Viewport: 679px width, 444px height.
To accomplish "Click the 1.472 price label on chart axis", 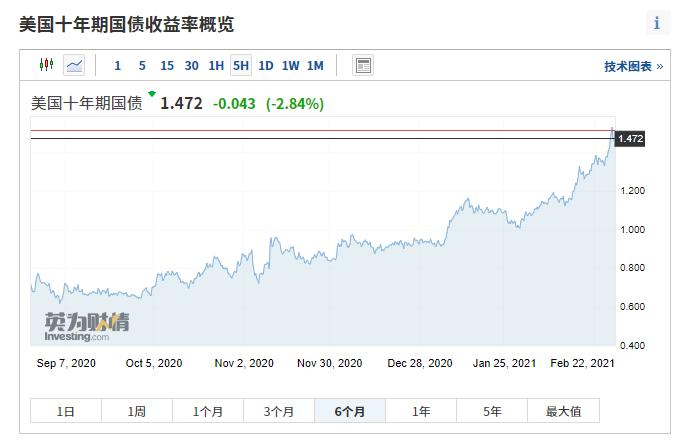I will click(x=630, y=139).
